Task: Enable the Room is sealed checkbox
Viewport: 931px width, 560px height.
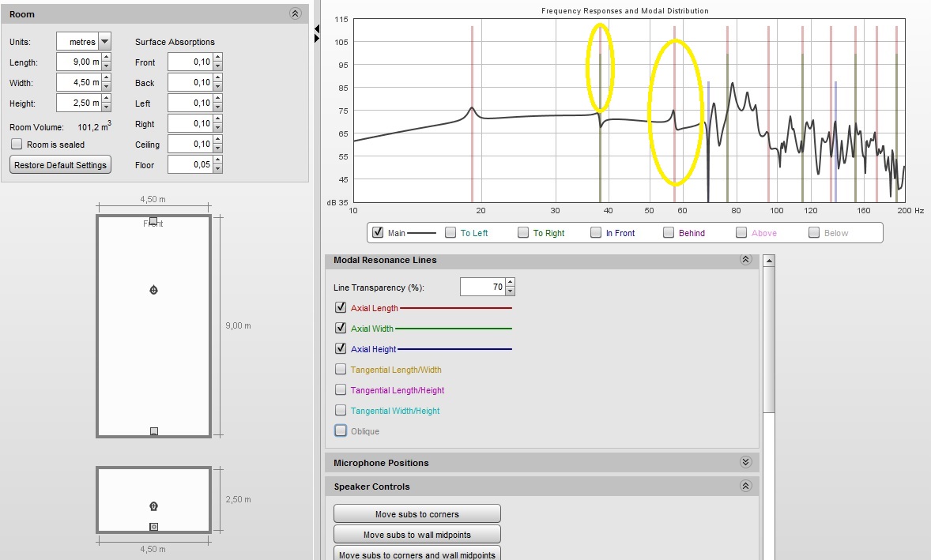Action: [17, 145]
